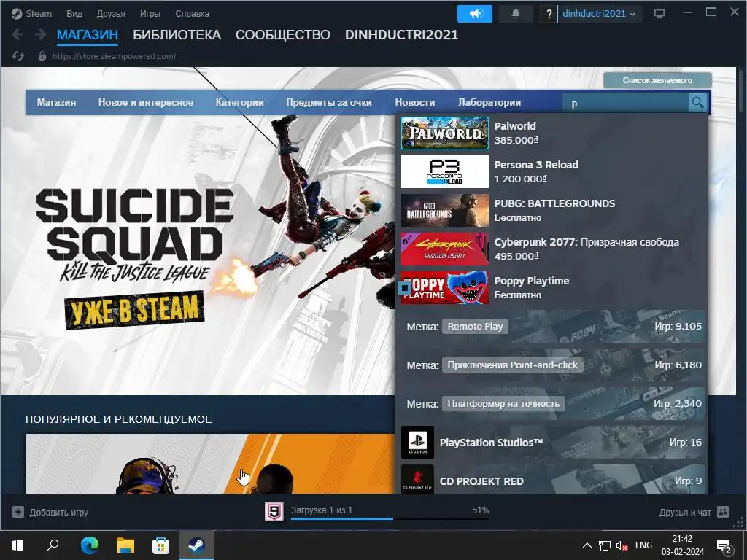The image size is (747, 560).
Task: Open the downloading game icon in the footer
Action: pos(274,512)
